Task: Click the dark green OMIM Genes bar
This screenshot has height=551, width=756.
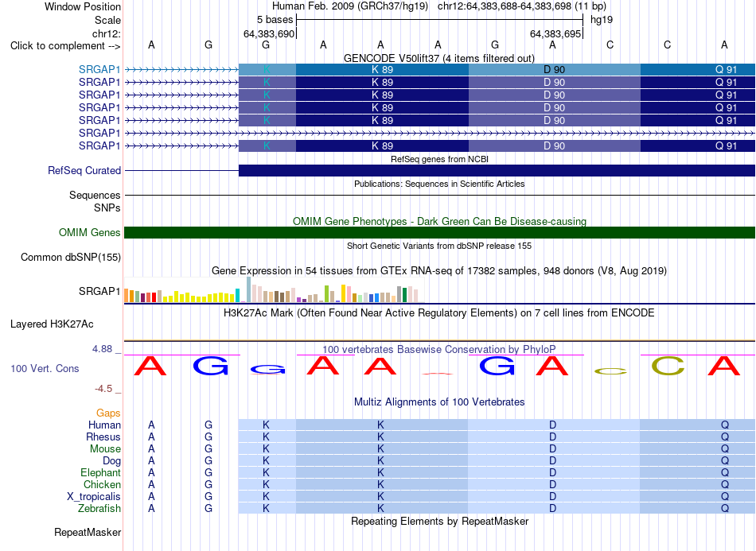Action: coord(439,233)
